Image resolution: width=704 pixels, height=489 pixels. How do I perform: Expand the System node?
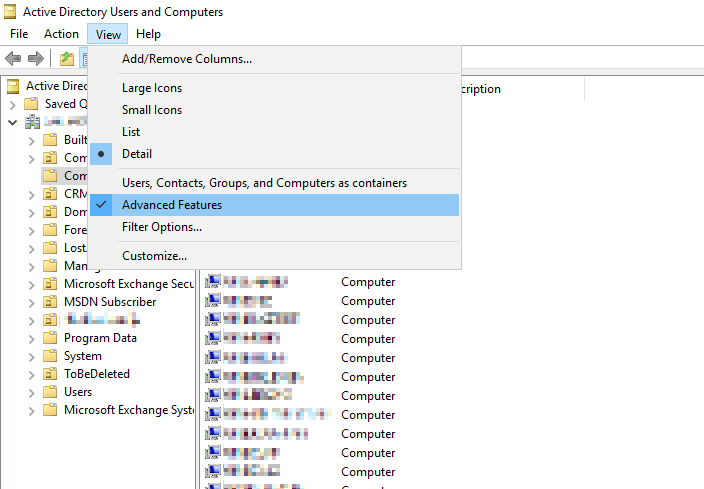[31, 357]
